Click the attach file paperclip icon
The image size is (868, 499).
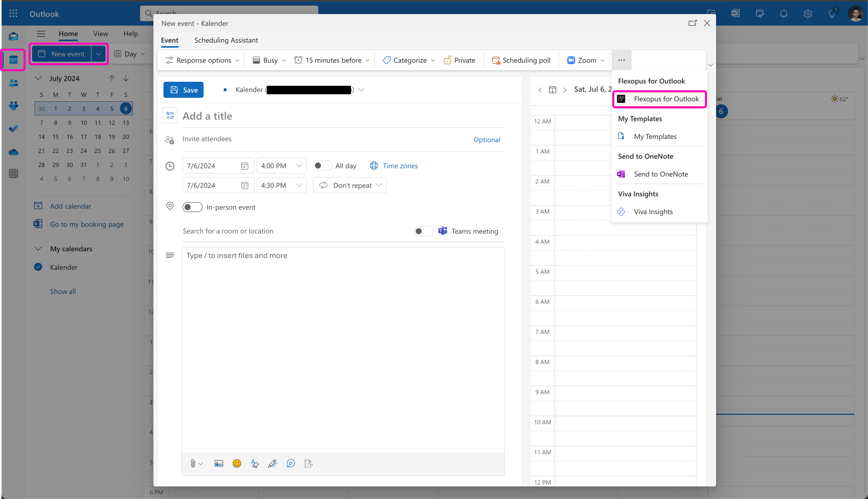pyautogui.click(x=193, y=464)
